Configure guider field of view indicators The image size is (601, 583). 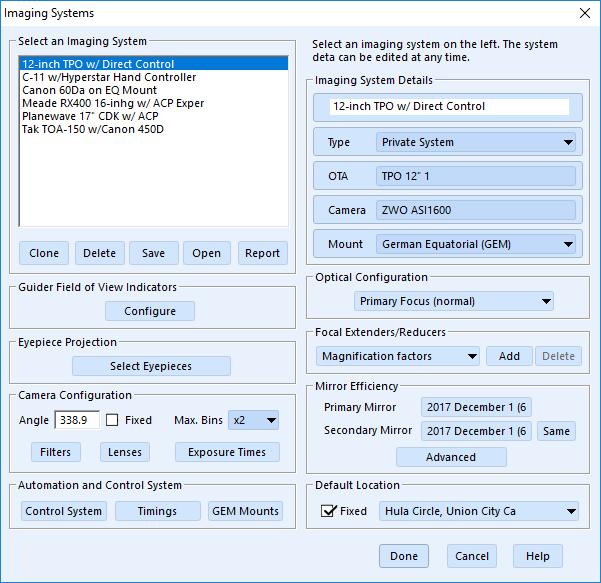tap(150, 311)
